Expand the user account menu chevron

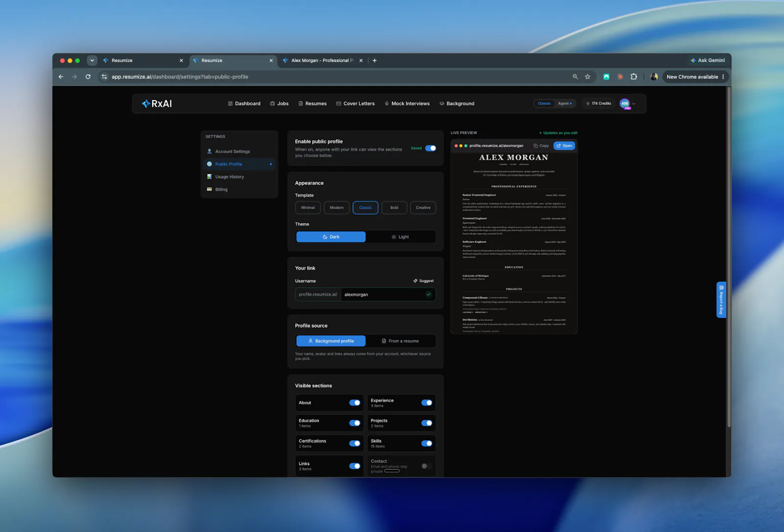click(x=634, y=104)
